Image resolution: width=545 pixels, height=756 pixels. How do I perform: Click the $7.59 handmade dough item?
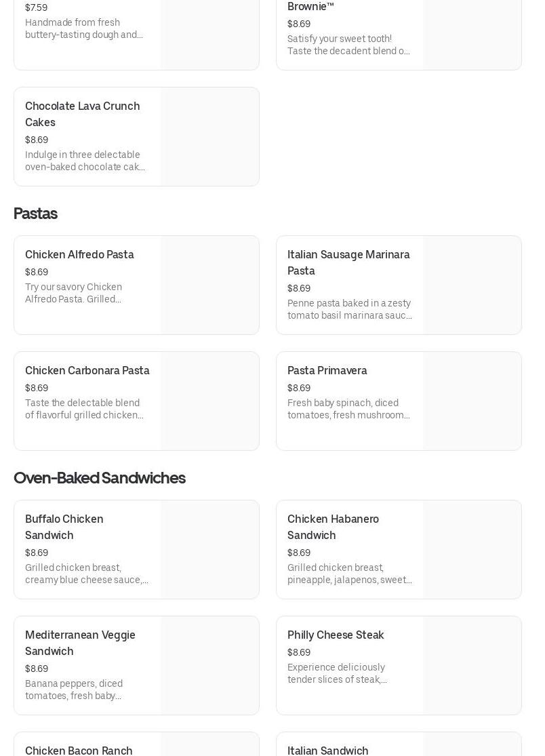87,27
